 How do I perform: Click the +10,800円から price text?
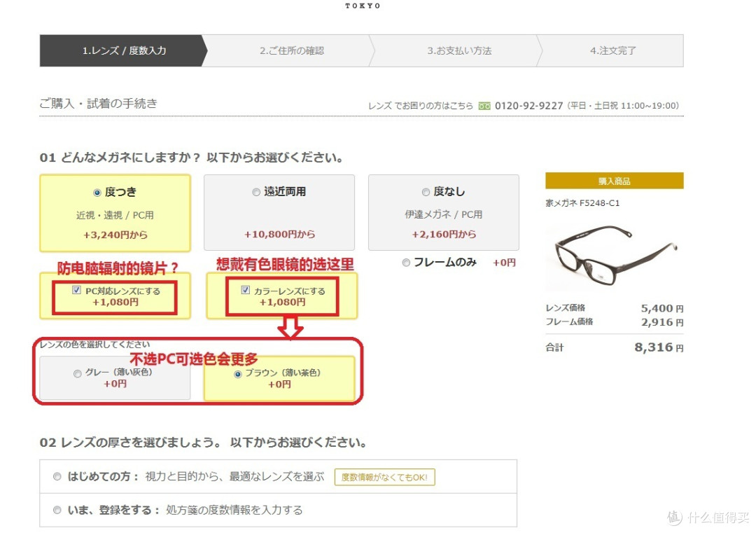pos(279,235)
